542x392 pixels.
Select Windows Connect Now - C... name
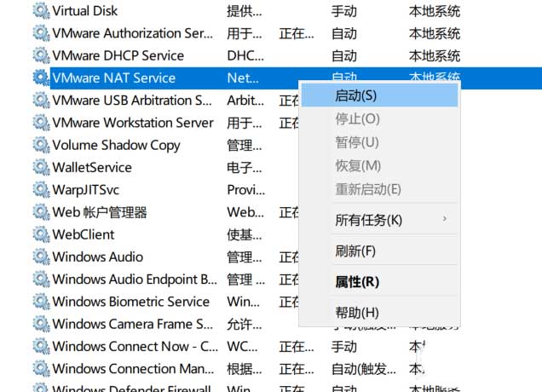tap(135, 346)
